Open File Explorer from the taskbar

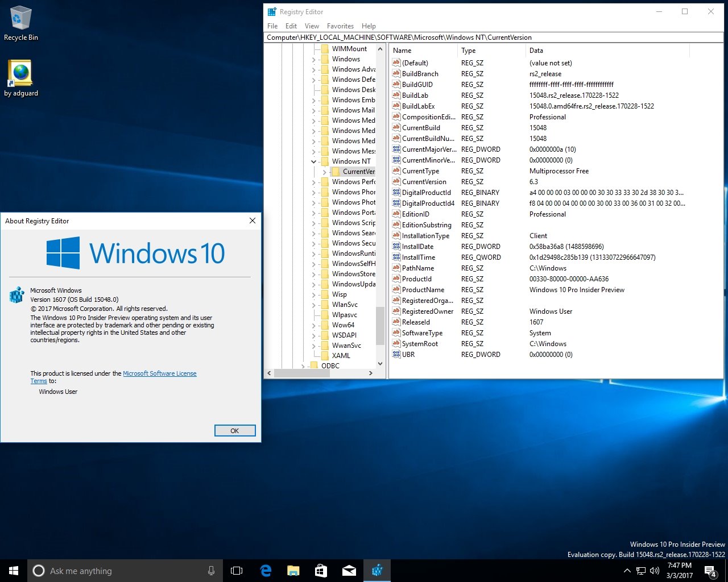pyautogui.click(x=293, y=571)
